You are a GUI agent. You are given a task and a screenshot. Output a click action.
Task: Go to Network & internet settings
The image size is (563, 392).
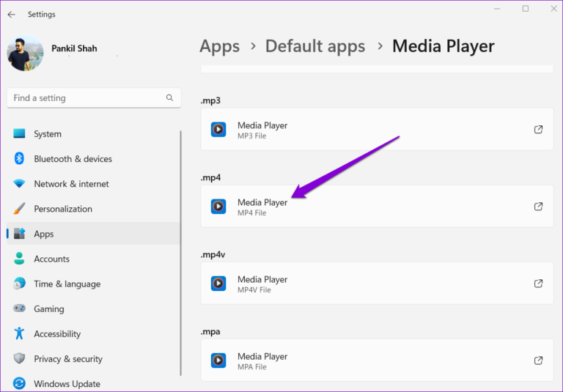[x=93, y=184]
